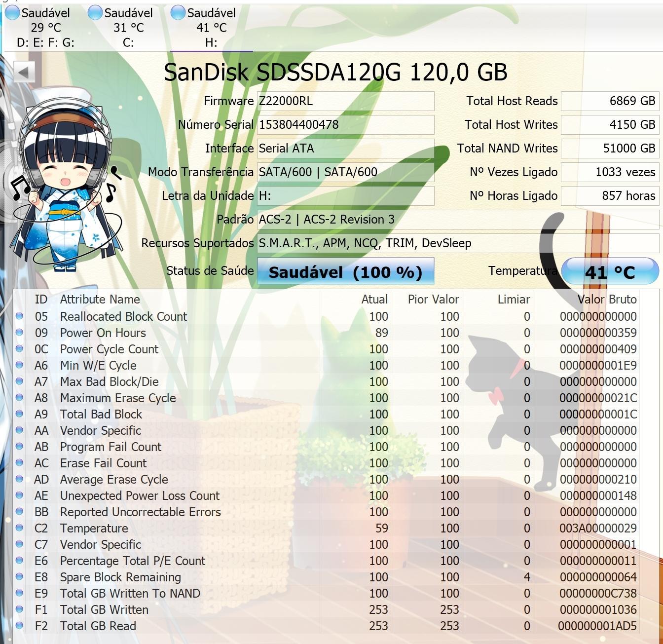Click the Total NAND Writes value 51000 GB
Image resolution: width=663 pixels, height=644 pixels.
(x=610, y=149)
